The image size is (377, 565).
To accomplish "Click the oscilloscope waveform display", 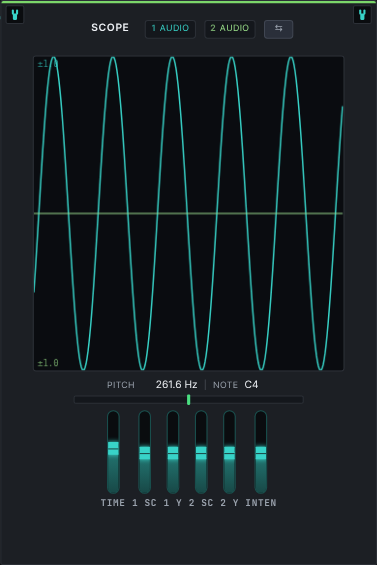I will (188, 213).
